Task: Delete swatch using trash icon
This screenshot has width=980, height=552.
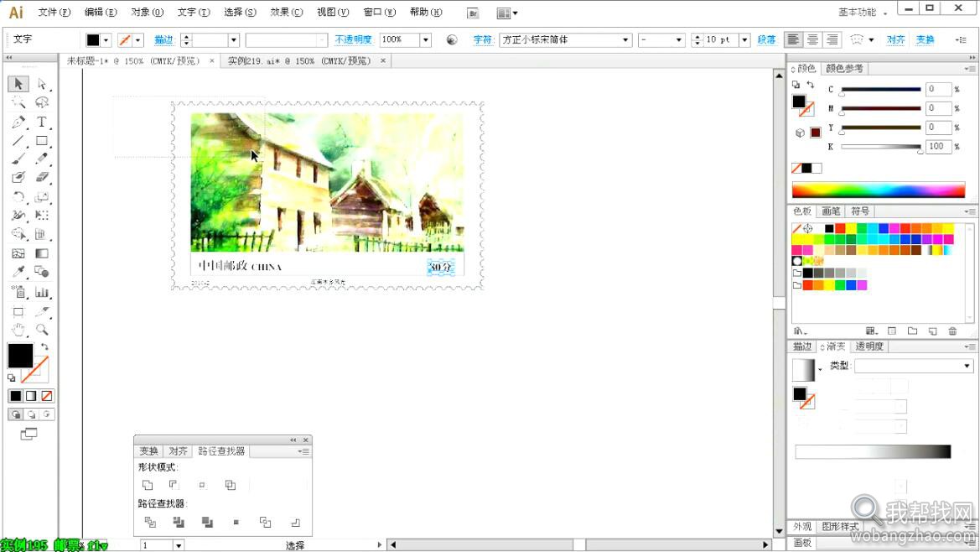Action: coord(952,331)
